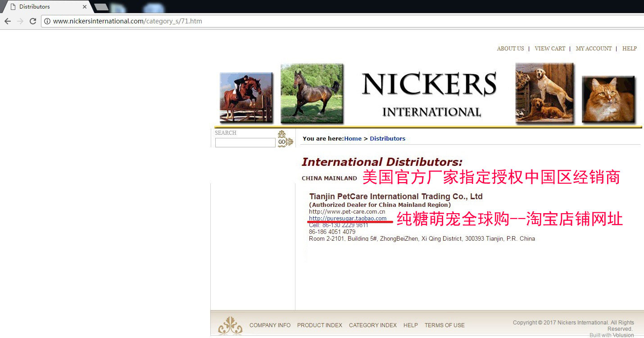This screenshot has height=338, width=644.
Task: Open the HELP link in top navigation
Action: pyautogui.click(x=630, y=49)
